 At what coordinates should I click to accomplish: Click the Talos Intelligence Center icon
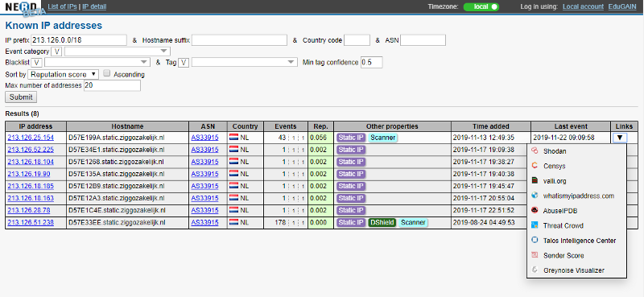click(535, 240)
